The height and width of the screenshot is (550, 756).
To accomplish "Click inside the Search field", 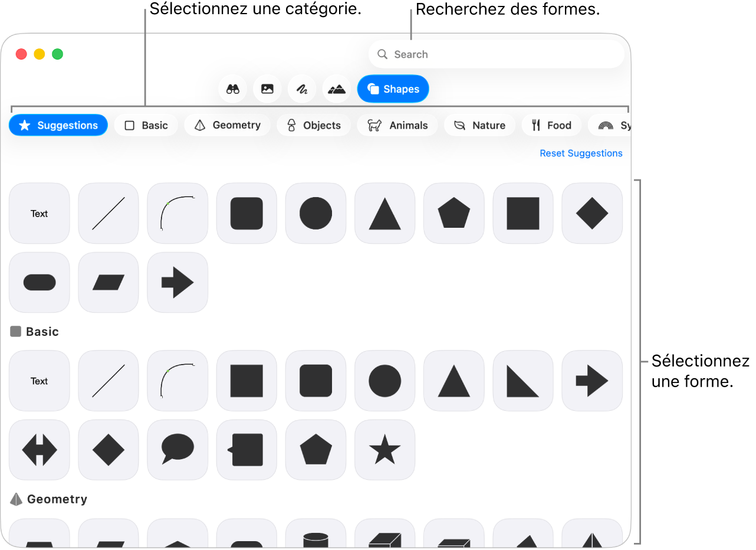I will 496,54.
